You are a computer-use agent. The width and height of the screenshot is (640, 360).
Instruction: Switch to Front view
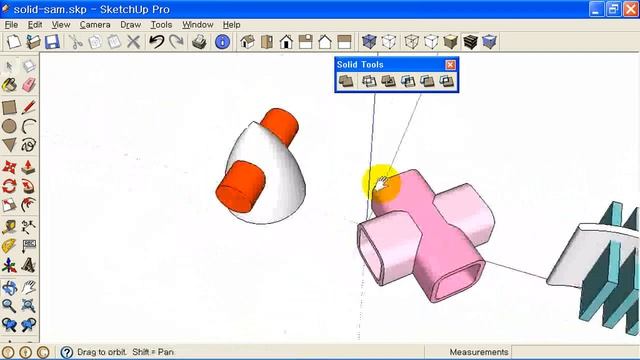286,42
